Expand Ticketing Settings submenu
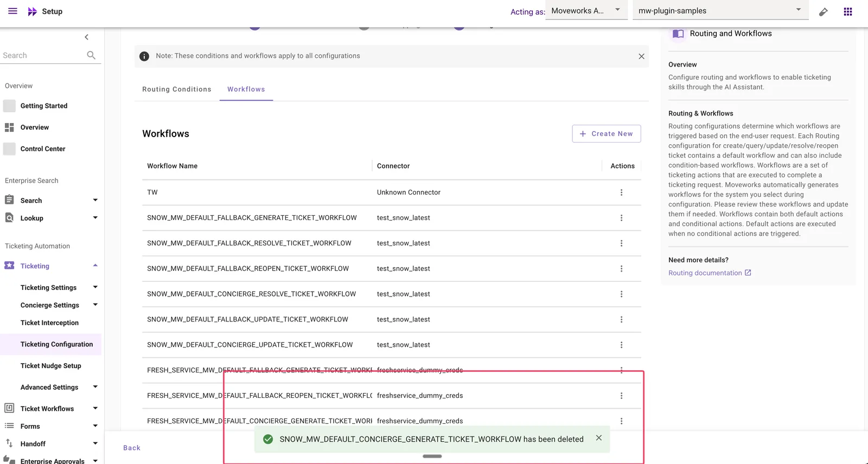 (95, 287)
